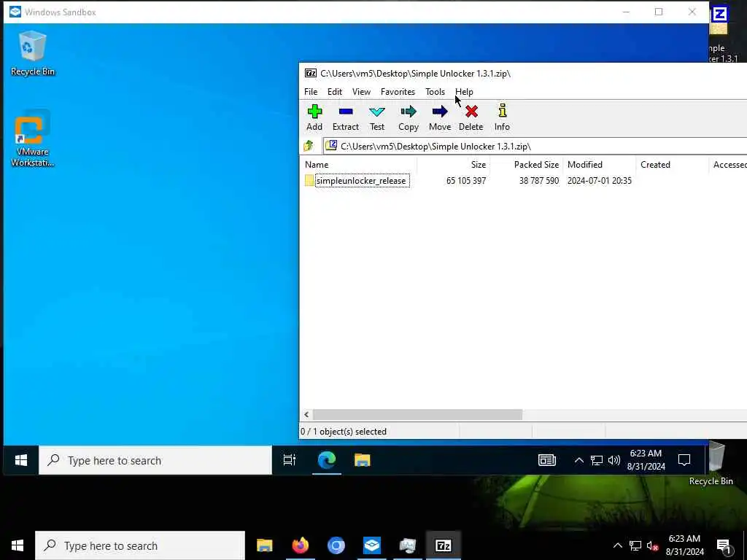This screenshot has height=560, width=747.
Task: Open Recycle Bin on sandbox desktop
Action: click(x=32, y=52)
